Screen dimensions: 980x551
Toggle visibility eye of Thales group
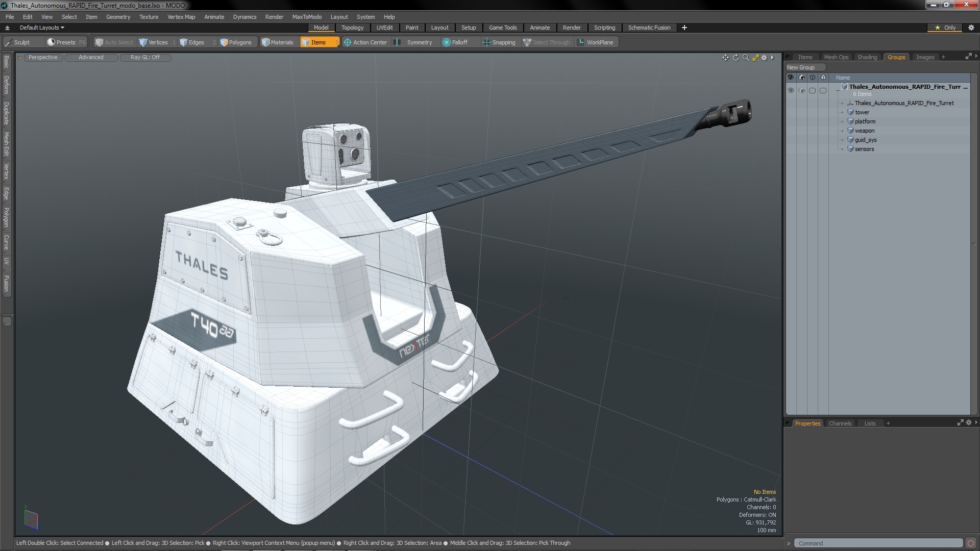pos(791,90)
